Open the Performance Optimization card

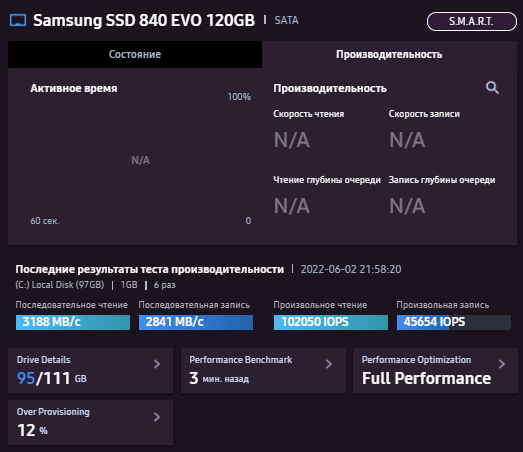pos(435,370)
